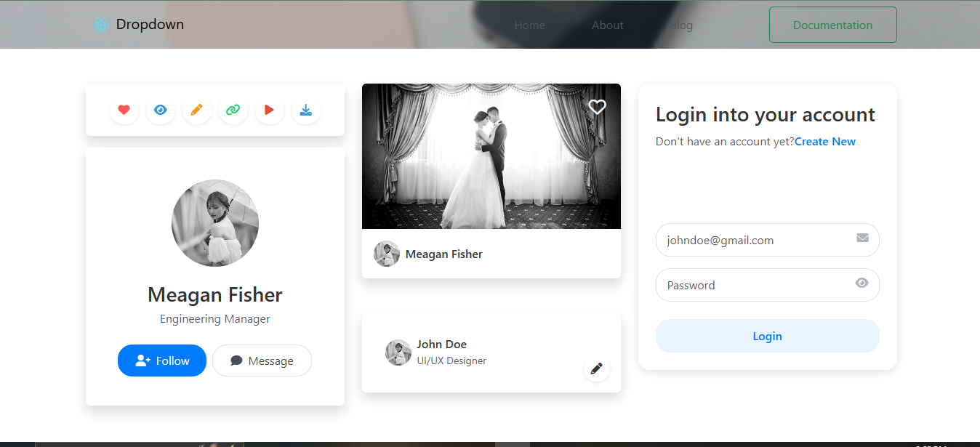Image resolution: width=980 pixels, height=447 pixels.
Task: Open the About navigation link
Action: [x=607, y=25]
